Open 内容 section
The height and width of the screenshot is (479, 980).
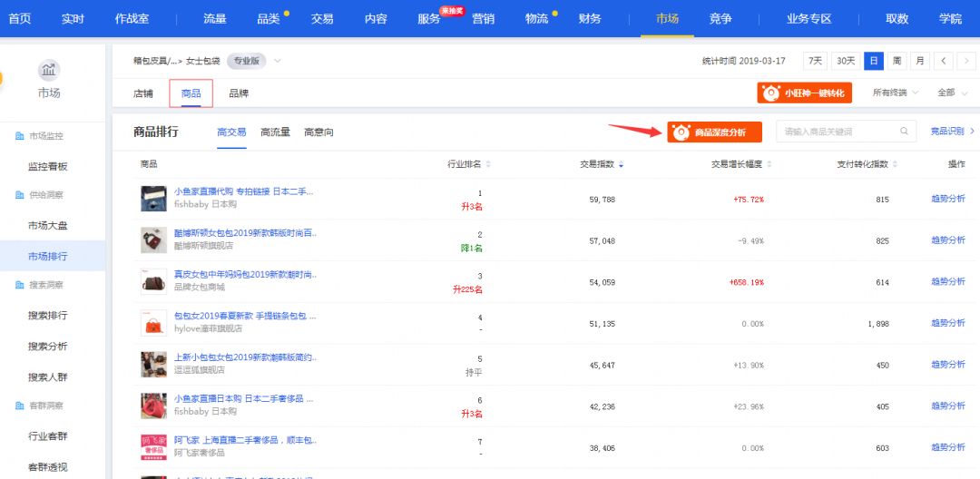tap(376, 18)
